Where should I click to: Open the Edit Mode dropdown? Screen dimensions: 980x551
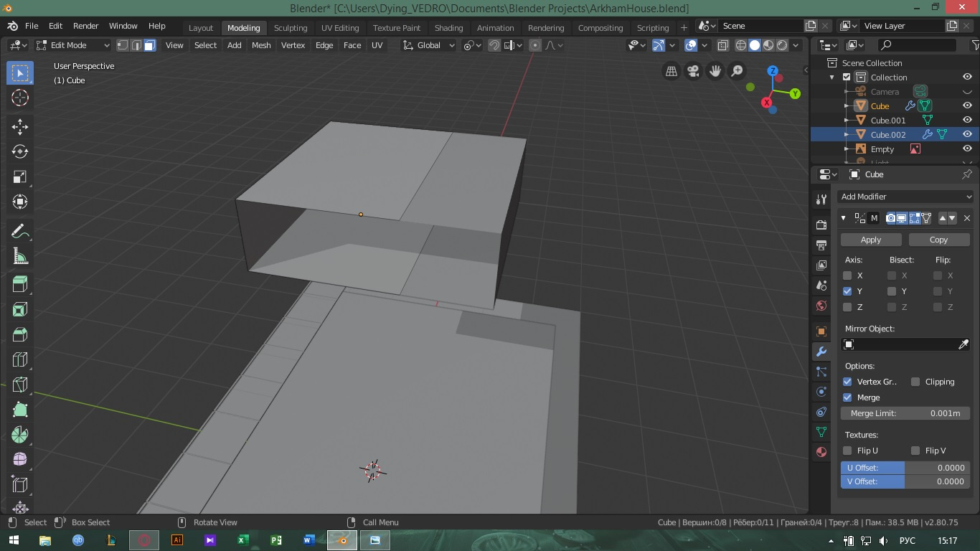click(x=72, y=45)
